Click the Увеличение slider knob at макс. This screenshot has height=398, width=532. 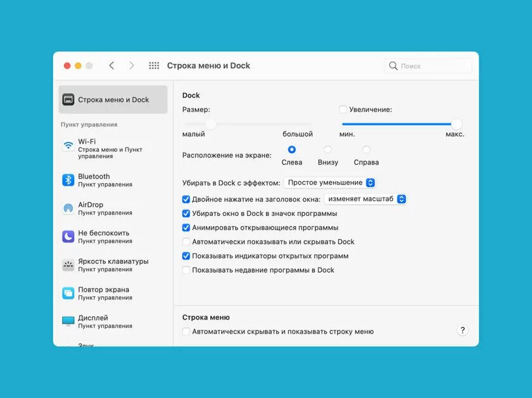457,124
